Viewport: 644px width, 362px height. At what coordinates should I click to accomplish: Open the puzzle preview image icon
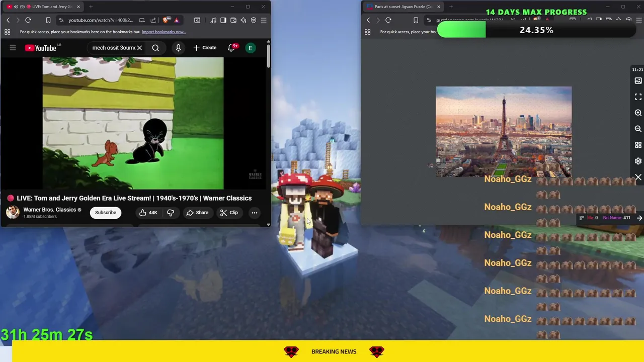(638, 81)
